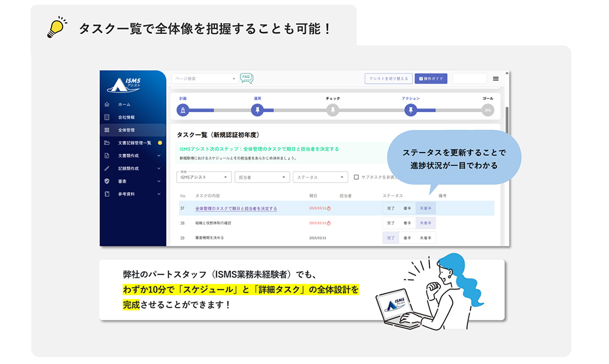The width and height of the screenshot is (609, 364).
Task: Open the 担当者 filter dropdown
Action: point(262,177)
